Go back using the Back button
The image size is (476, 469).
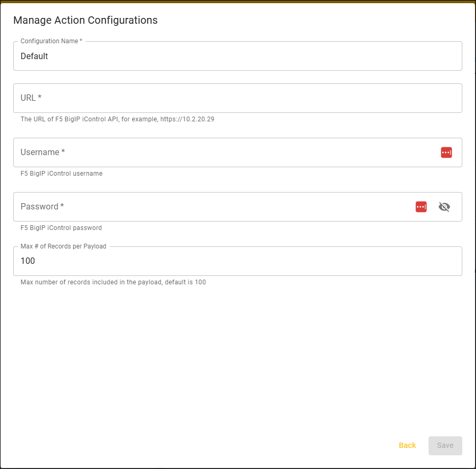tap(407, 445)
